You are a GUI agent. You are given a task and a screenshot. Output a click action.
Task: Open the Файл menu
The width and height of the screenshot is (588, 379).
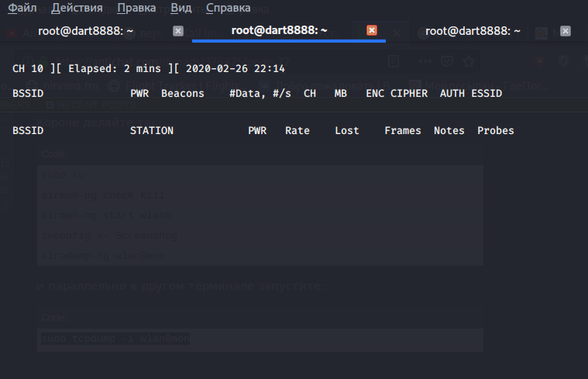pyautogui.click(x=22, y=9)
